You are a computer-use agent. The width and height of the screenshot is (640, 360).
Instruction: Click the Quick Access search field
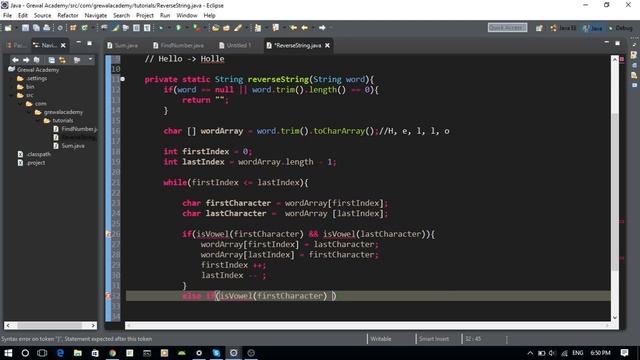coord(507,28)
